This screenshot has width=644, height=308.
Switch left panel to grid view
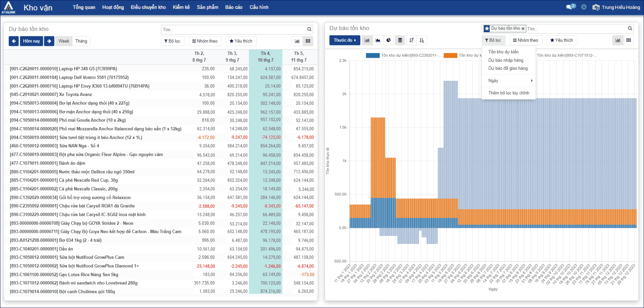[x=308, y=41]
